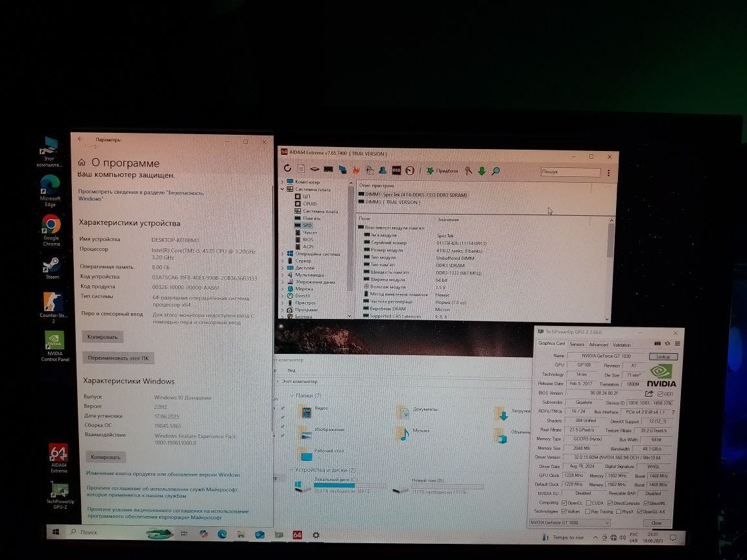Image resolution: width=747 pixels, height=560 pixels.
Task: Open Microsoft Edge desktop shortcut
Action: tap(50, 191)
